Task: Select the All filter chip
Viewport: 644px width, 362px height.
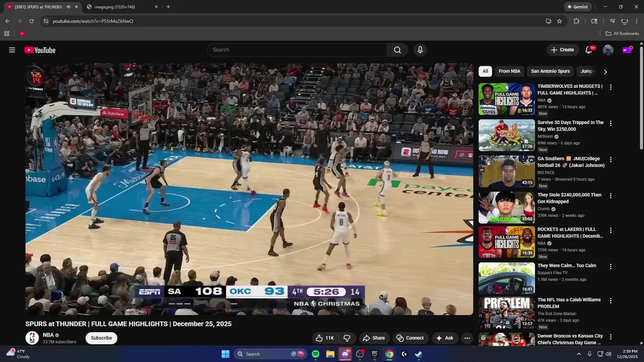Action: [x=485, y=71]
